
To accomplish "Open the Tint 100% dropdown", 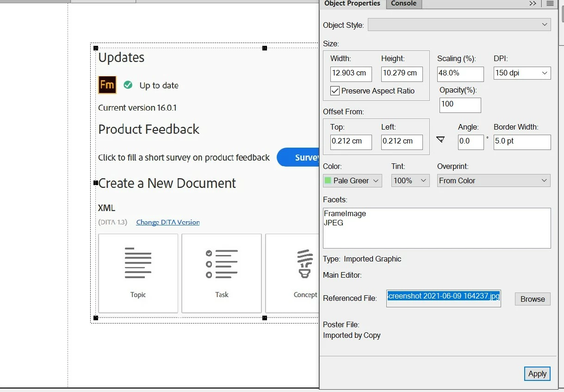I will click(x=410, y=180).
